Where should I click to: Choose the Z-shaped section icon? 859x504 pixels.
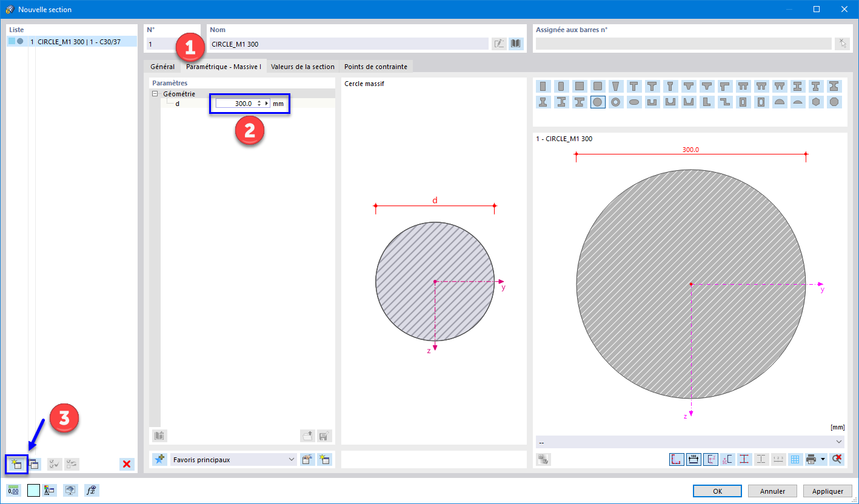click(725, 102)
